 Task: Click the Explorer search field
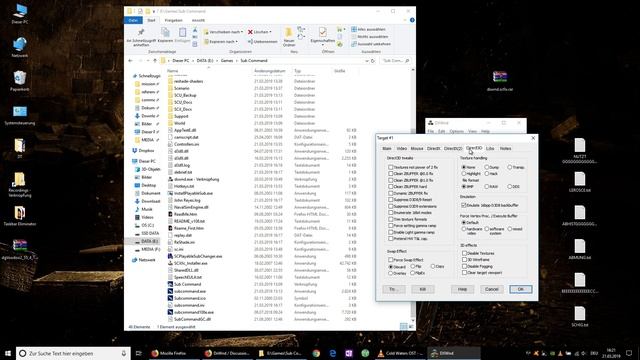pyautogui.click(x=395, y=61)
